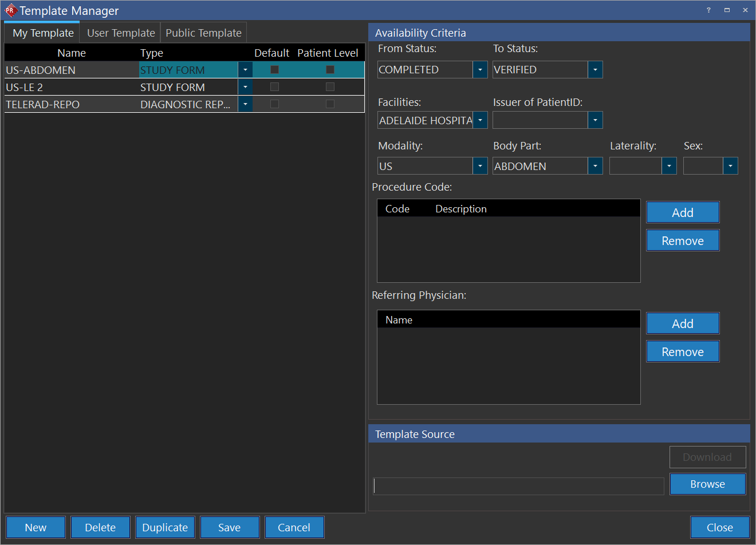
Task: Switch to the Public Template tab
Action: coord(203,33)
